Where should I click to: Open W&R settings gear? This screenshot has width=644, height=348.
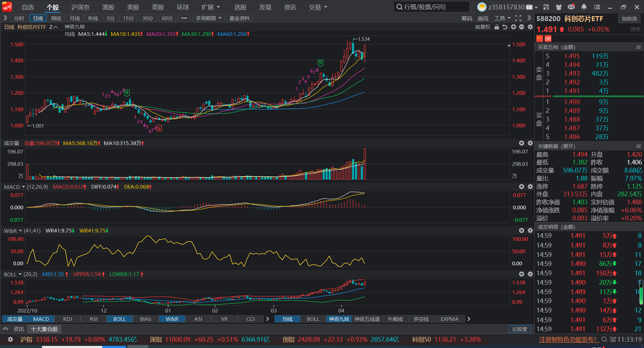click(530, 230)
